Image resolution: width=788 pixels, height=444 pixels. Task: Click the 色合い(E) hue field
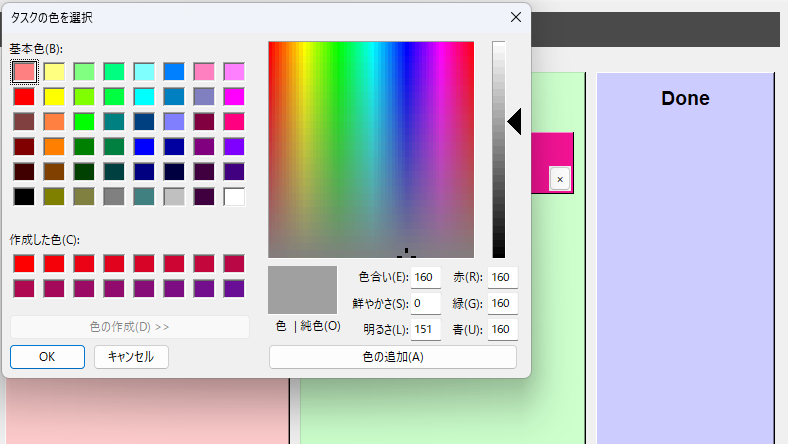[x=425, y=277]
